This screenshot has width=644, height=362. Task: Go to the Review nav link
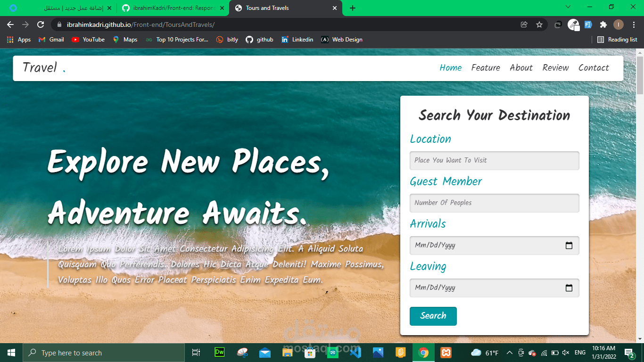(x=555, y=68)
